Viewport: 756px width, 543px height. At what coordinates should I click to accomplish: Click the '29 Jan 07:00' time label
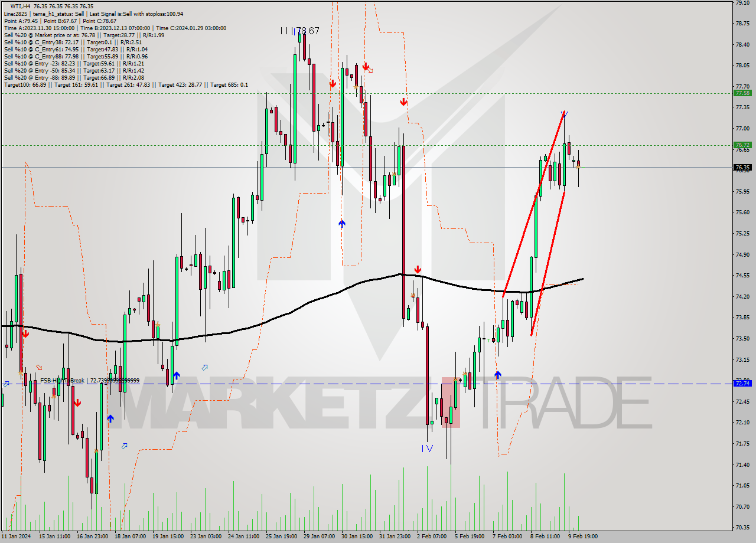coord(319,536)
